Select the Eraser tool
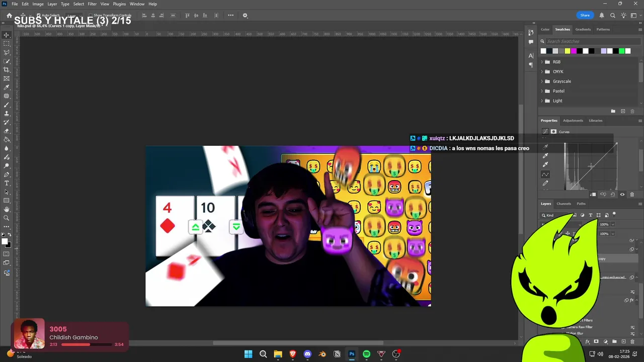The width and height of the screenshot is (644, 362). coord(7,131)
